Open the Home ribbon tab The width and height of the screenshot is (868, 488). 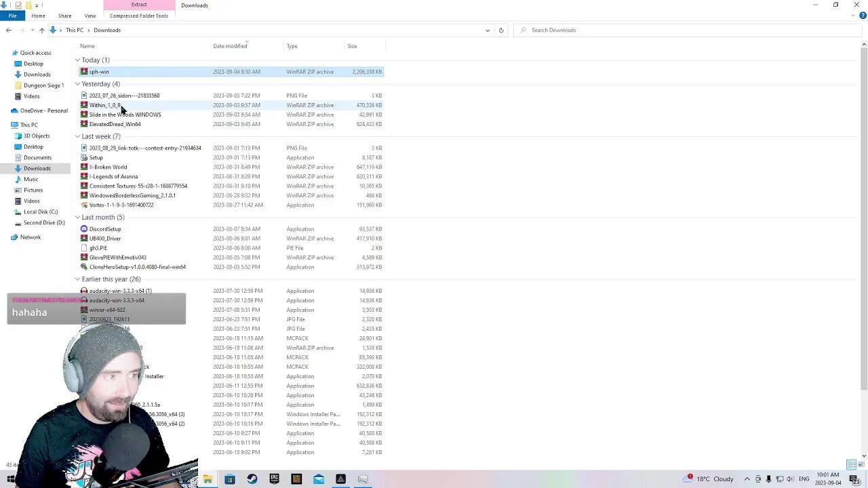[38, 16]
